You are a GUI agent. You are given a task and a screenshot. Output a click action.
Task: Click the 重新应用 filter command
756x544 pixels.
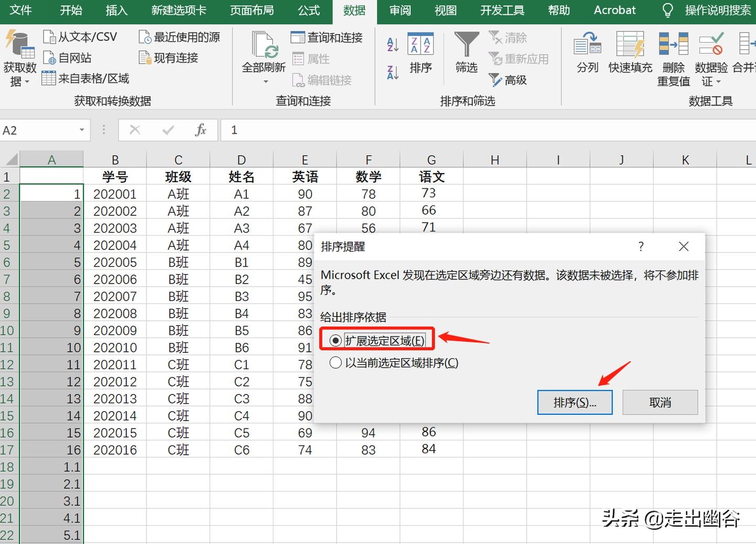pyautogui.click(x=519, y=59)
